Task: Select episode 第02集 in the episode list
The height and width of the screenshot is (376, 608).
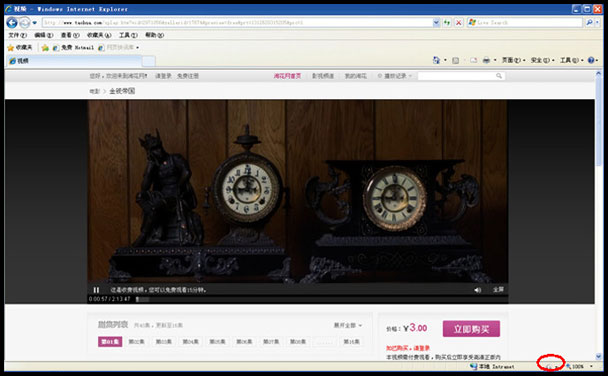Action: click(x=136, y=342)
